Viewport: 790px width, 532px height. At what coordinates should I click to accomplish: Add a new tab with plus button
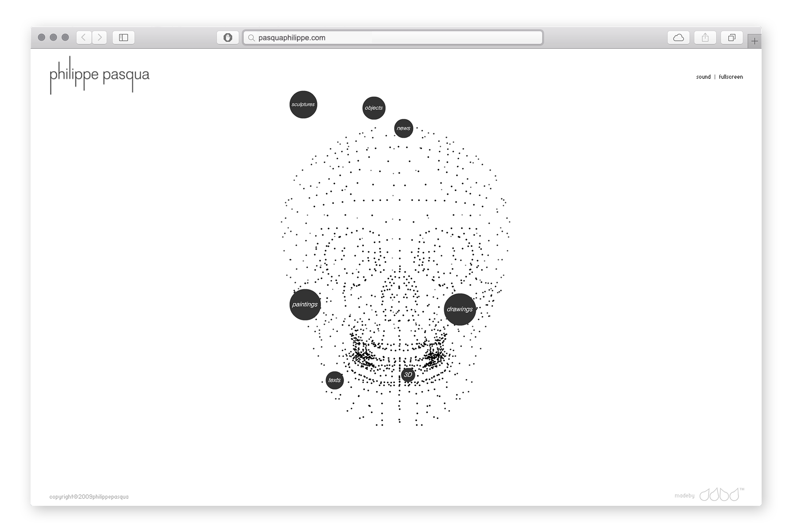(755, 41)
